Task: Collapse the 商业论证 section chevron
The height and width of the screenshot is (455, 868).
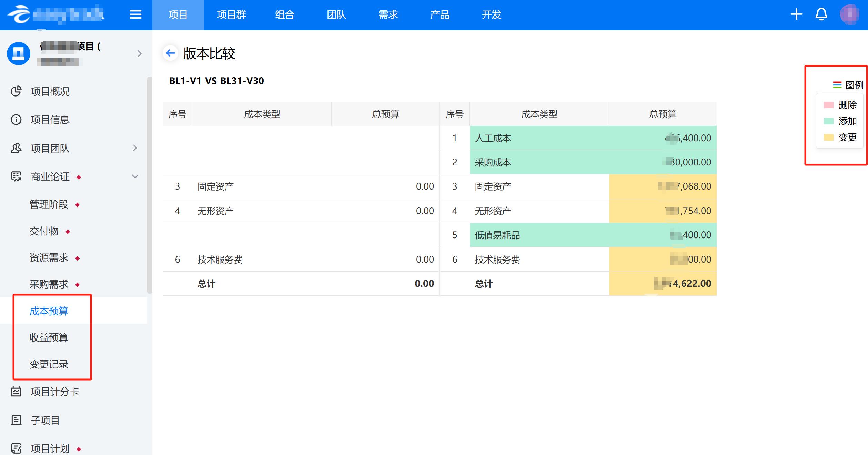Action: [x=135, y=176]
